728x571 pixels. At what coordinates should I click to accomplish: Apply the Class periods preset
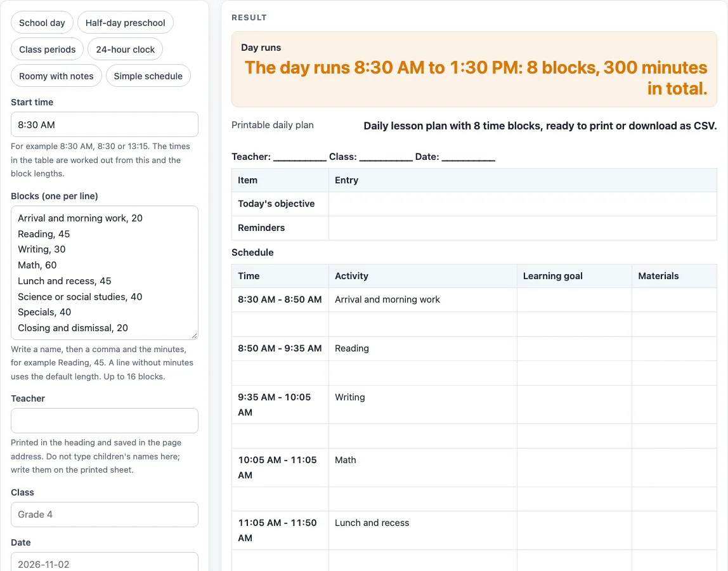click(x=48, y=49)
